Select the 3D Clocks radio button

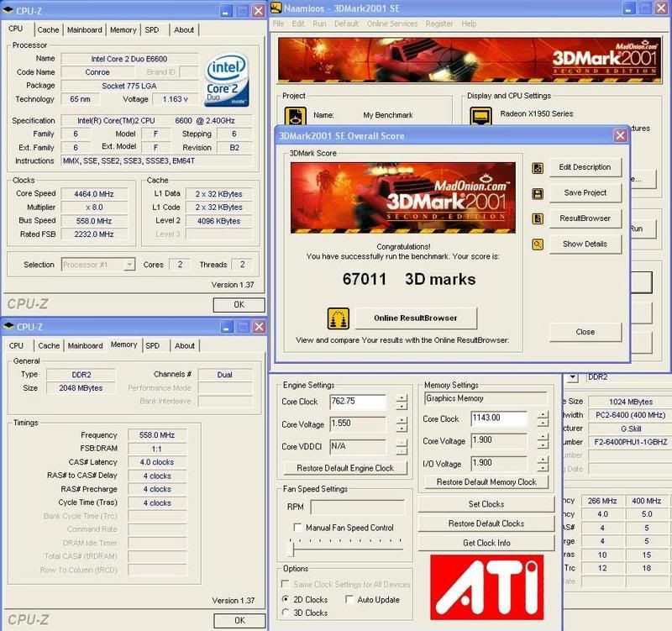click(x=286, y=613)
